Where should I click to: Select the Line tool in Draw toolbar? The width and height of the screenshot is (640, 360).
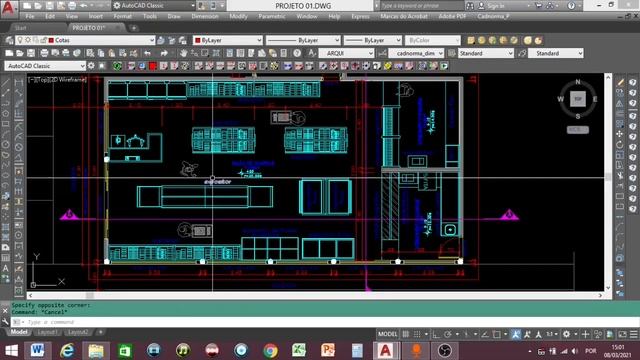[x=6, y=83]
